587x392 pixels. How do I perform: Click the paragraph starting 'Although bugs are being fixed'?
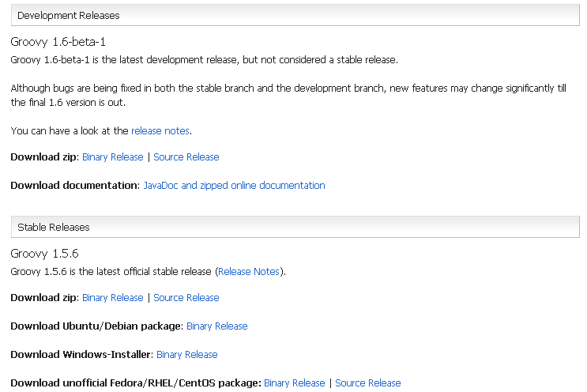click(x=288, y=95)
